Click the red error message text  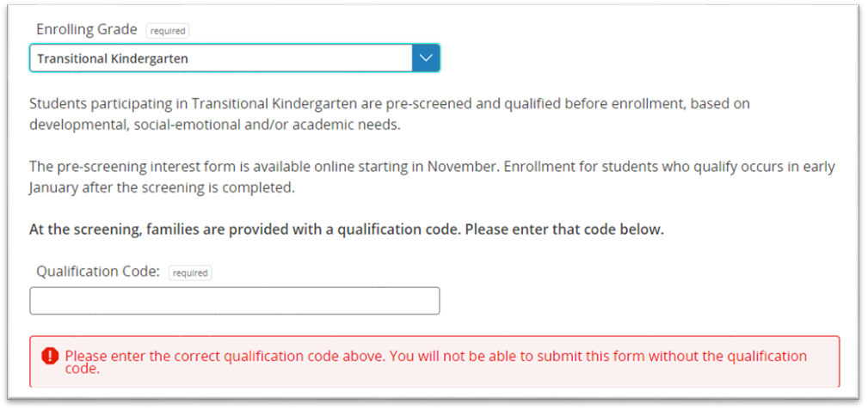coord(435,362)
